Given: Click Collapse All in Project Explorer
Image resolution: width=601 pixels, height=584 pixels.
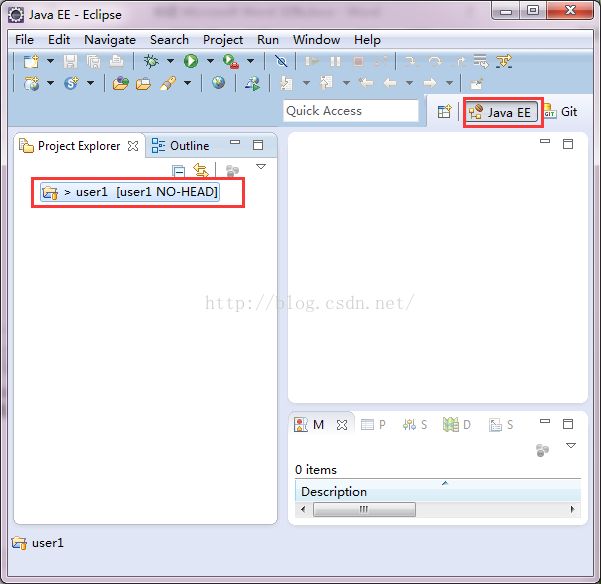Looking at the screenshot, I should pos(179,171).
